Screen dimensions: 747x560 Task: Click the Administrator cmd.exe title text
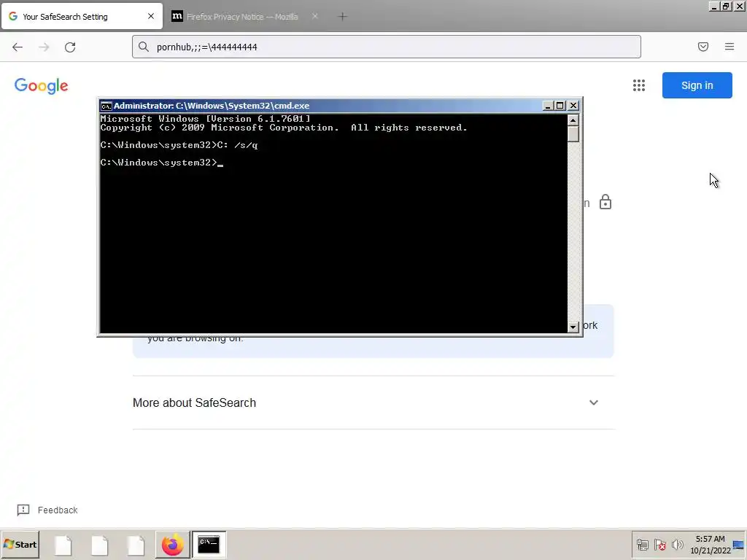(x=212, y=106)
